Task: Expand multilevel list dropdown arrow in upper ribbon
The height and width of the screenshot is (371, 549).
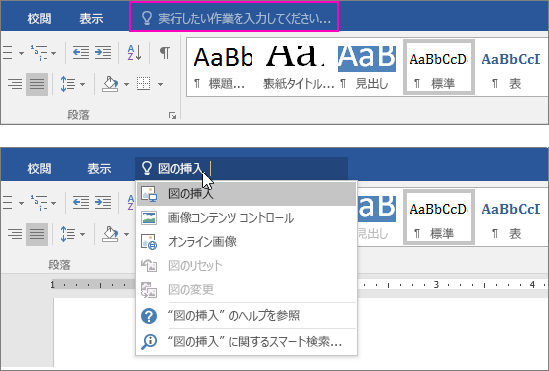Action: tap(54, 53)
